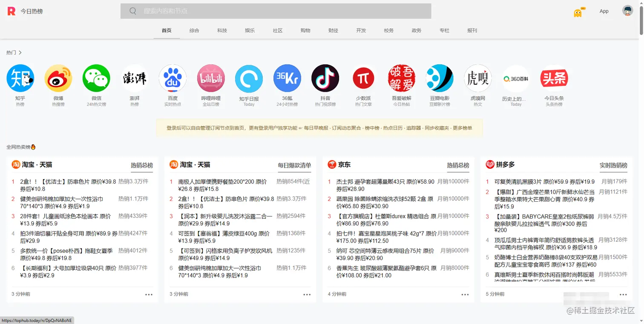Open 多款统一价 posee朴西 拖鞋 item

(66, 255)
